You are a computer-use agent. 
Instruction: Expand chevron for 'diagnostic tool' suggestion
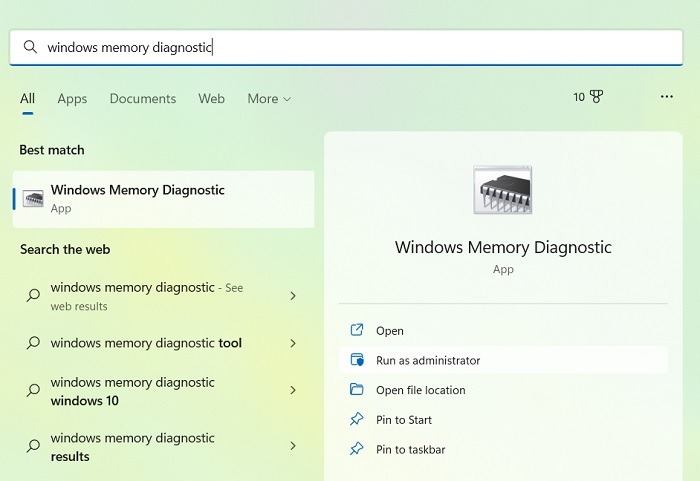(x=293, y=343)
